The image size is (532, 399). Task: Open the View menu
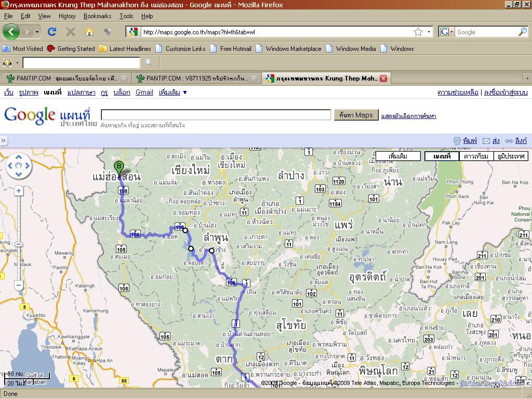[45, 16]
